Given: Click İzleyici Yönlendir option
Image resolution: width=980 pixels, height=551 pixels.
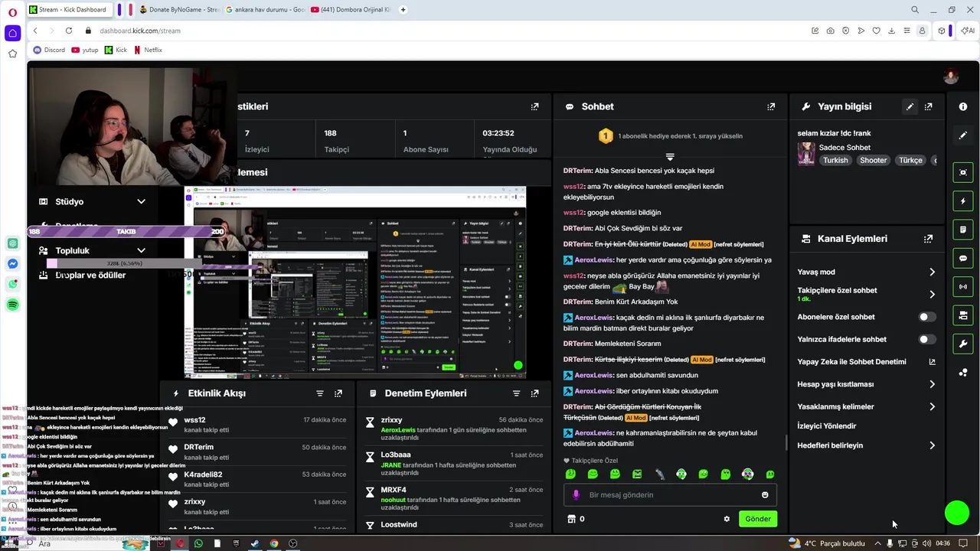Looking at the screenshot, I should point(827,426).
